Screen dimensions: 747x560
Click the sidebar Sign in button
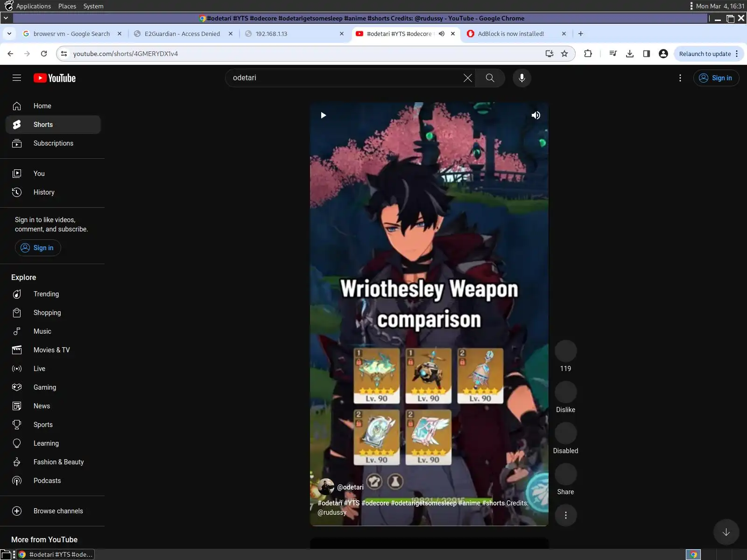click(38, 248)
